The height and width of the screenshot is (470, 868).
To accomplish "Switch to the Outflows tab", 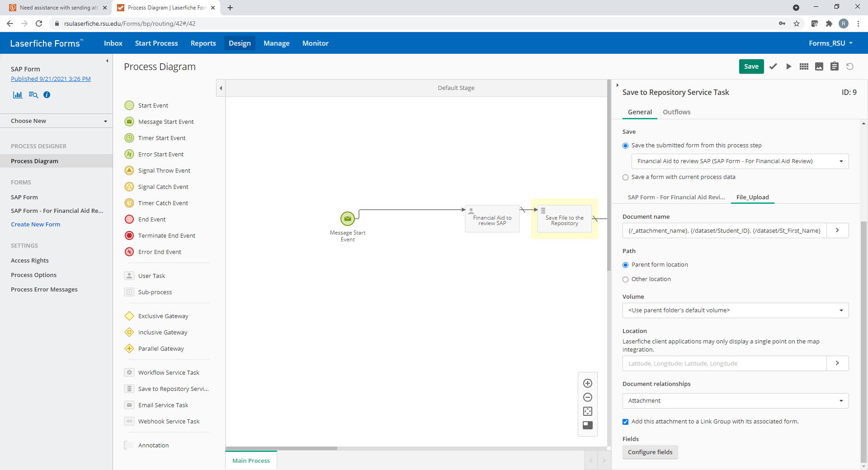I will coord(676,112).
